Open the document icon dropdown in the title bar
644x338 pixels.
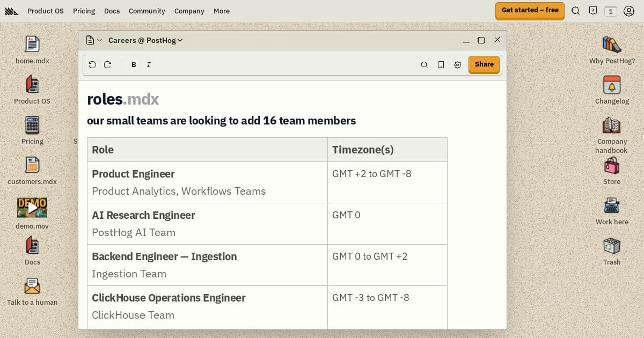(94, 40)
